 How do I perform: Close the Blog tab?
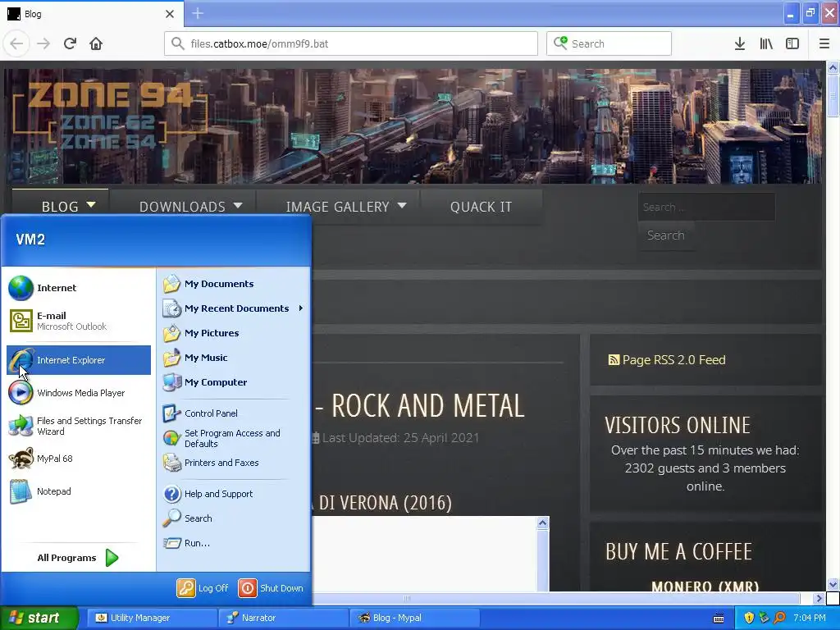(170, 14)
